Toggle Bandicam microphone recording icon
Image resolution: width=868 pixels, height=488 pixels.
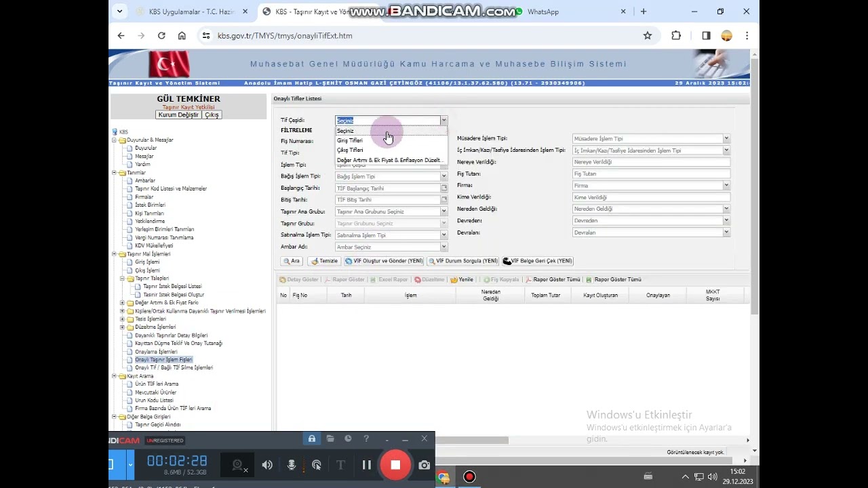point(292,465)
